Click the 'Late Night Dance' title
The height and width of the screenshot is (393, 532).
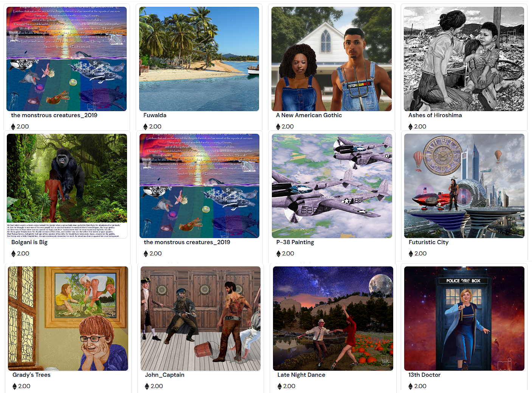(301, 375)
